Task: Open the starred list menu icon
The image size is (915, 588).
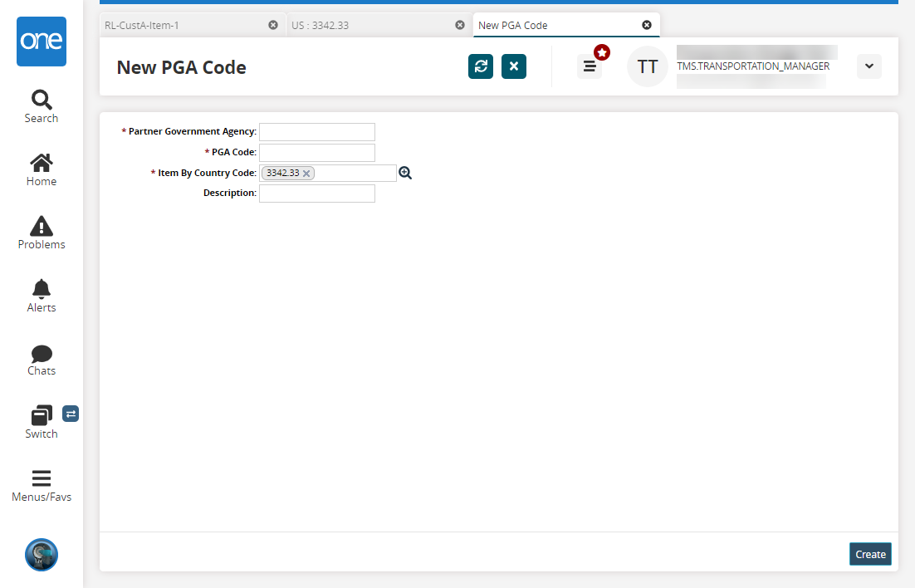Action: pyautogui.click(x=590, y=66)
